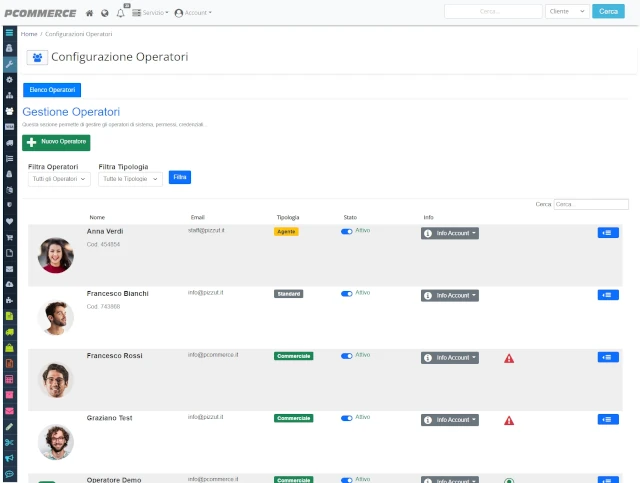
Task: Open the shopping cart sidebar icon
Action: (x=9, y=237)
